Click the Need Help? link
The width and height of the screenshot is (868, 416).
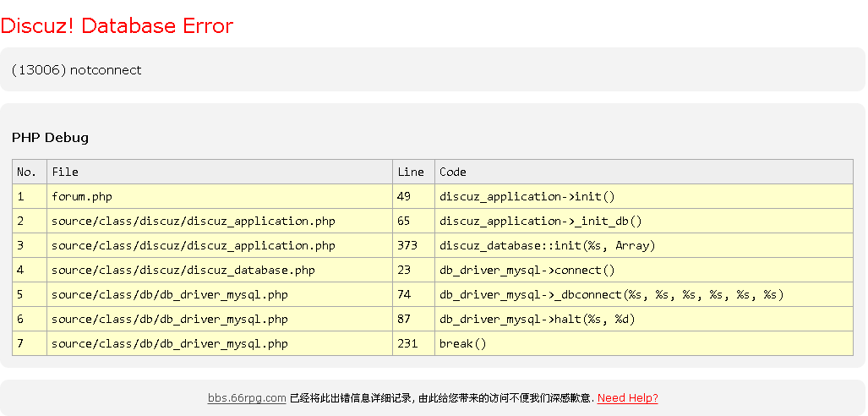pyautogui.click(x=628, y=397)
